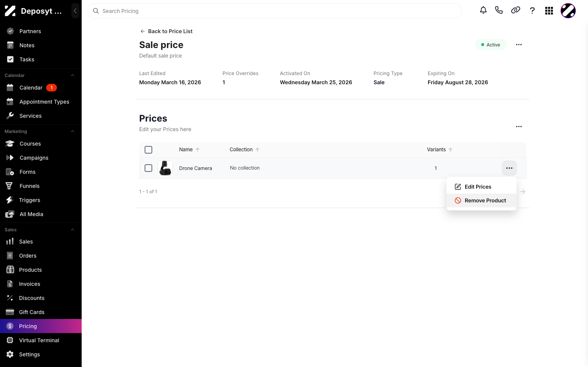Collapse the Sales sidebar section
The width and height of the screenshot is (588, 367).
pyautogui.click(x=72, y=230)
